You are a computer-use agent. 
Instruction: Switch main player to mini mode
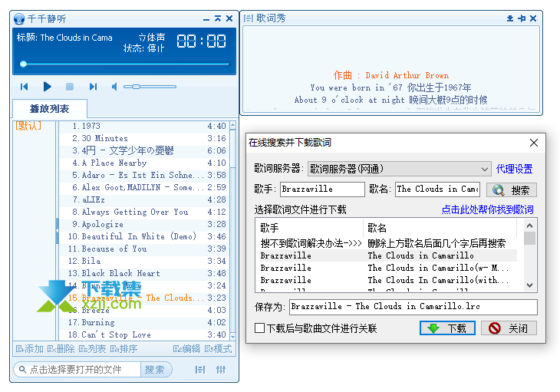tap(218, 18)
